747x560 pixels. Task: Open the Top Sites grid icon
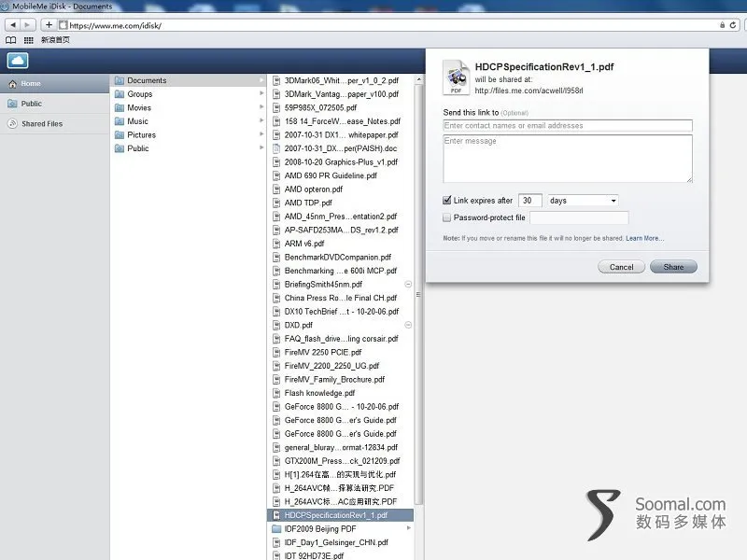[29, 40]
